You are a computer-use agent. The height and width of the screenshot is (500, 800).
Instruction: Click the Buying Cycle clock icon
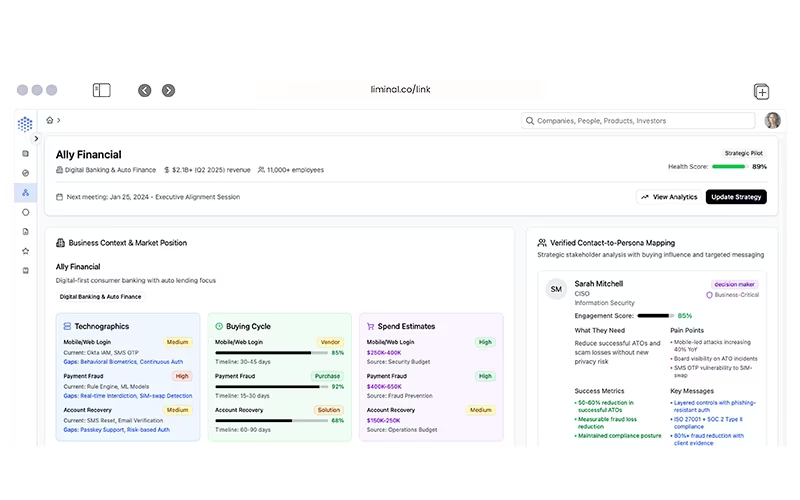[x=219, y=326]
